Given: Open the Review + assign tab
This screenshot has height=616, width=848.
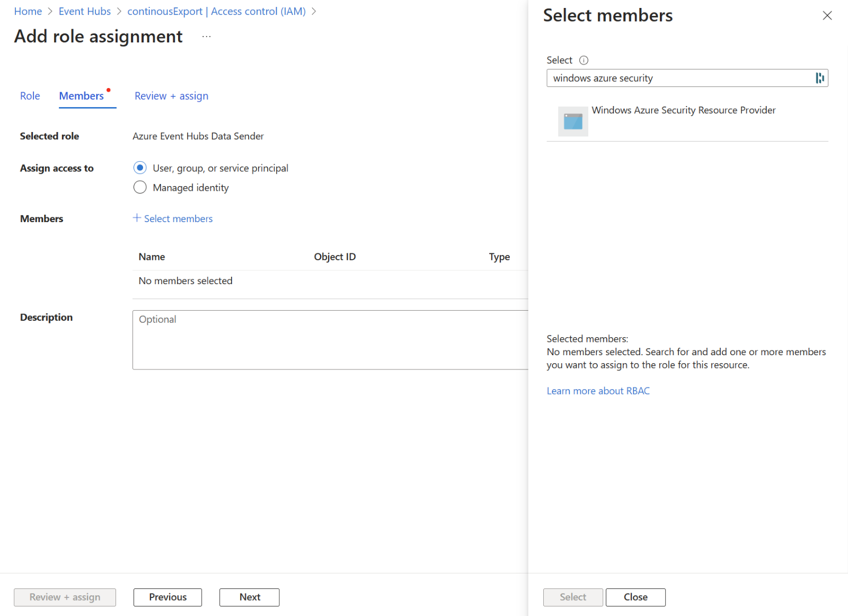Looking at the screenshot, I should tap(171, 96).
